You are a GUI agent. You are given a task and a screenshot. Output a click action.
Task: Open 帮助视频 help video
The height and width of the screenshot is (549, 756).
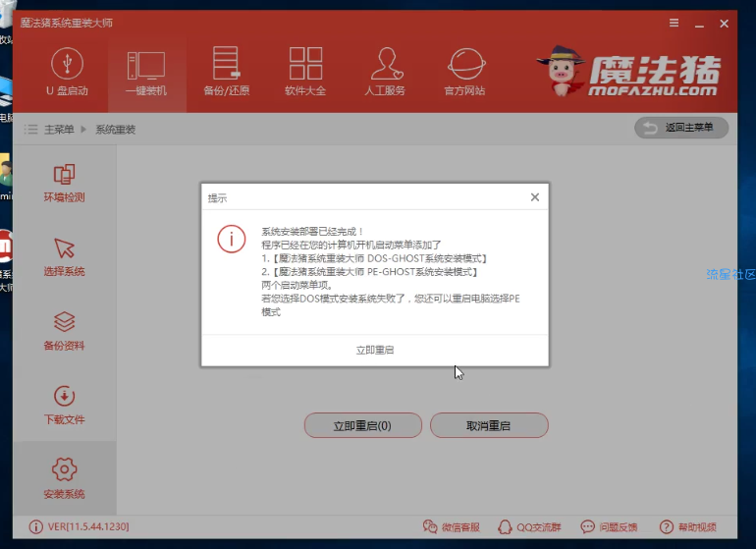click(687, 526)
